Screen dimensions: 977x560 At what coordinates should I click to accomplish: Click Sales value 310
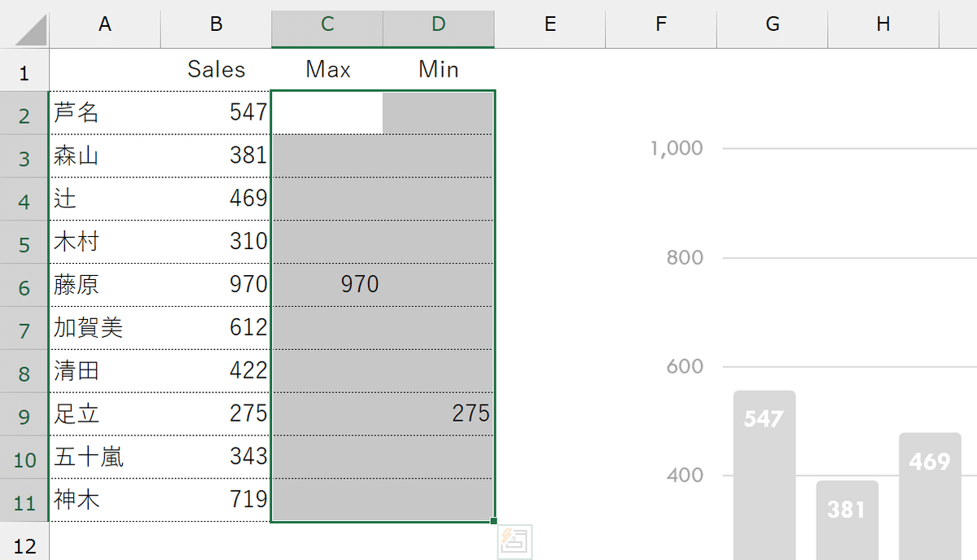216,242
